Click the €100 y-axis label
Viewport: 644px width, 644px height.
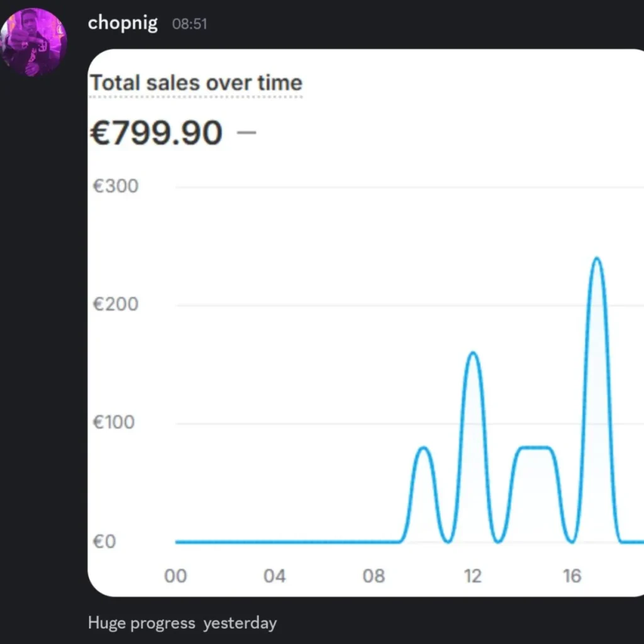[x=115, y=422]
